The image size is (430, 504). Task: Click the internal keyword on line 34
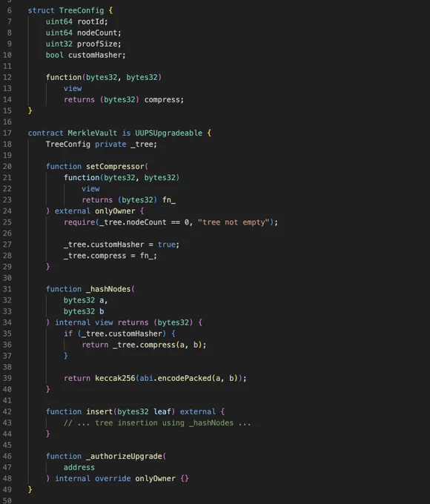click(73, 322)
